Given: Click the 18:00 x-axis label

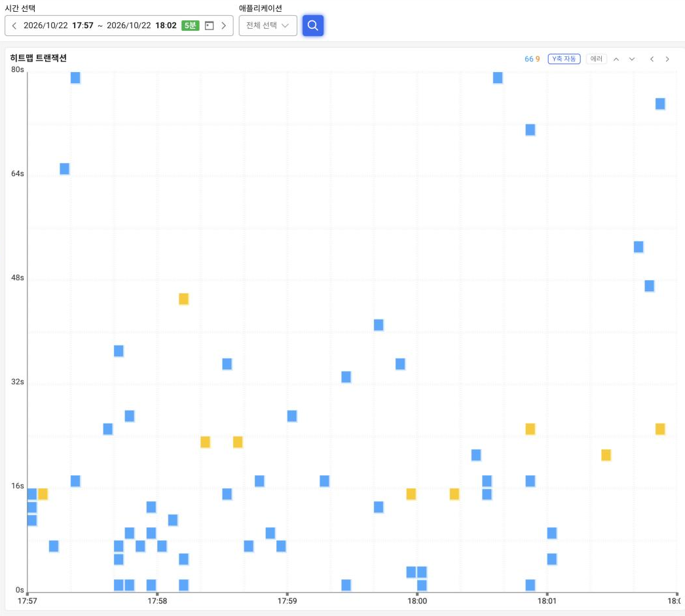Looking at the screenshot, I should tap(417, 601).
